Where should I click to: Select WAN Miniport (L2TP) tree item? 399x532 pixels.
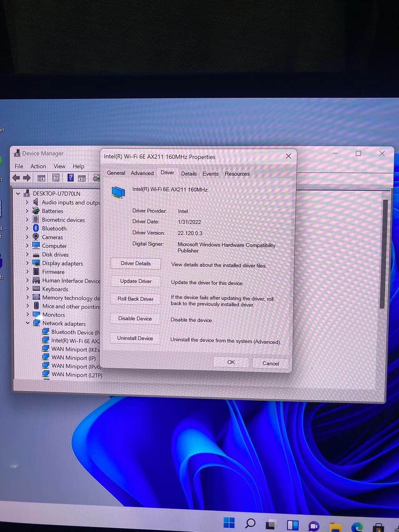(x=77, y=375)
